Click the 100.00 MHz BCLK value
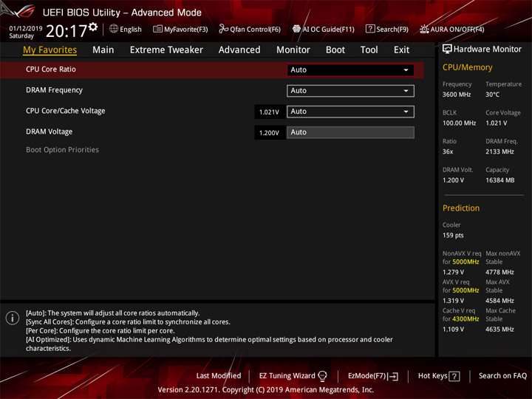This screenshot has height=399, width=532. (459, 123)
